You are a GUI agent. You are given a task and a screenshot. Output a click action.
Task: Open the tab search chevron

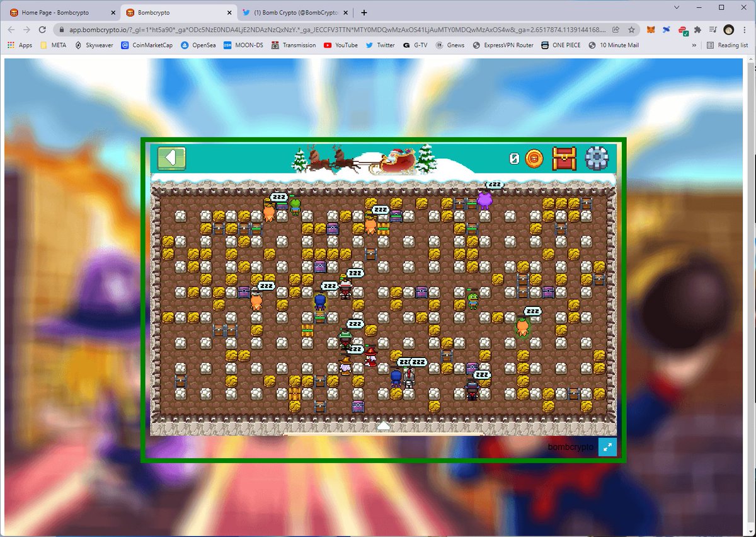[677, 8]
